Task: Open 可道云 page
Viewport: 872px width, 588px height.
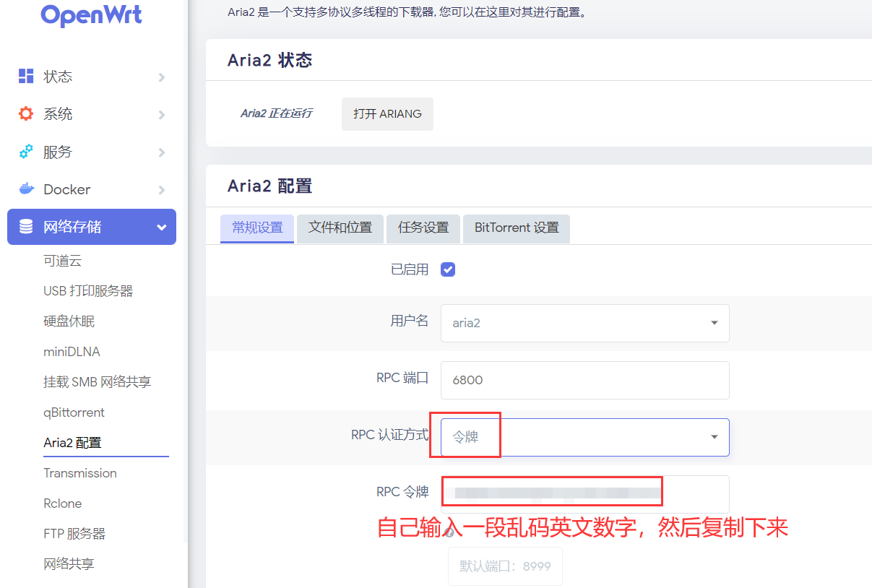Action: (63, 261)
